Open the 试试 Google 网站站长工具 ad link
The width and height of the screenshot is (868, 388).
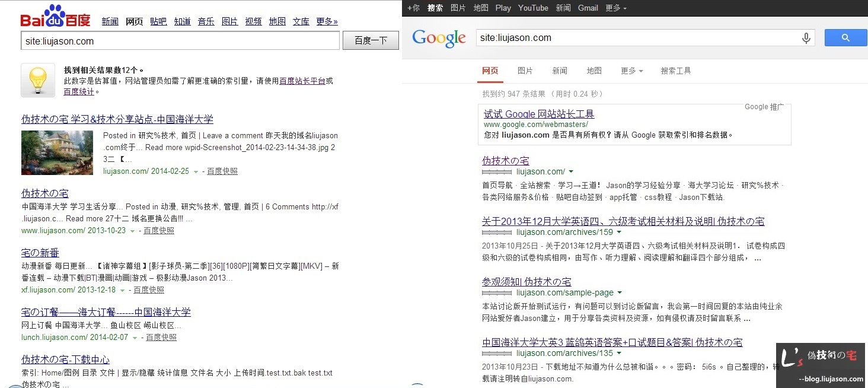(539, 114)
